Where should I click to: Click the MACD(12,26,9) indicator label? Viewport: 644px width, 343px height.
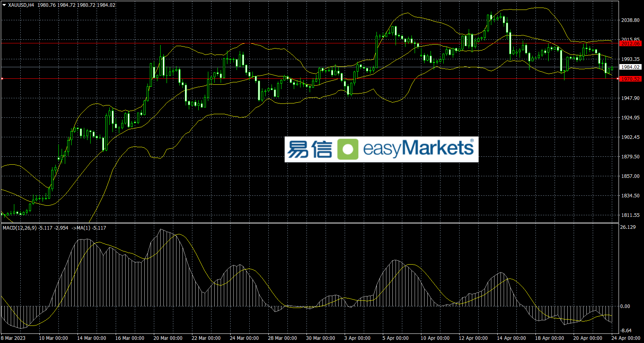pyautogui.click(x=19, y=228)
